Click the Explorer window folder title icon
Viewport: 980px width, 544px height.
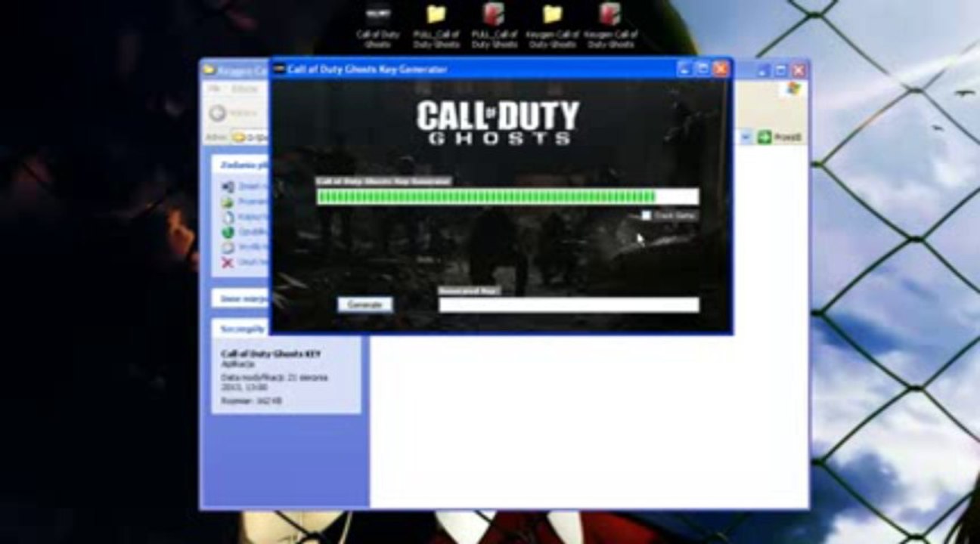pos(209,70)
